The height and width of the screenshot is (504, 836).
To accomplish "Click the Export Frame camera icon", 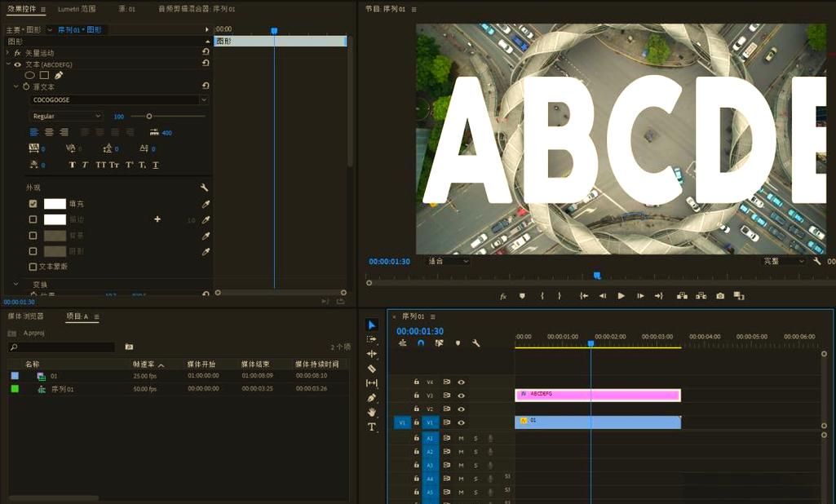I will (720, 295).
